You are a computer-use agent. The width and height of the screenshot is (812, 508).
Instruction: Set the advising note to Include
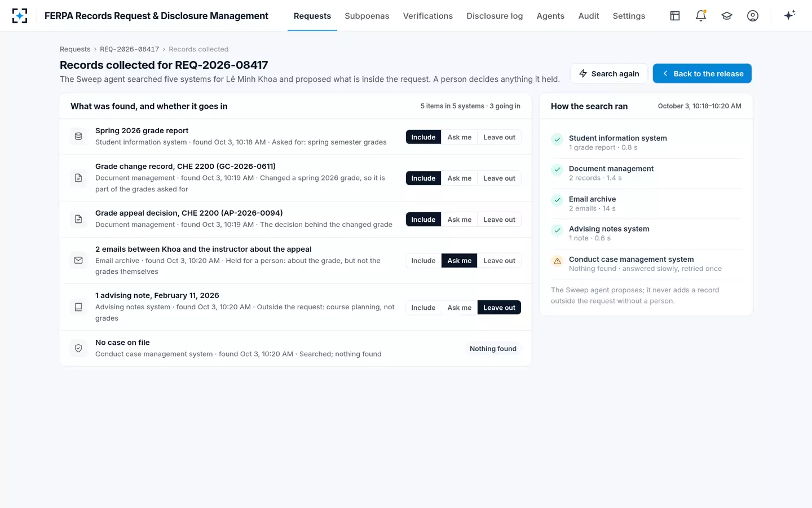point(423,308)
